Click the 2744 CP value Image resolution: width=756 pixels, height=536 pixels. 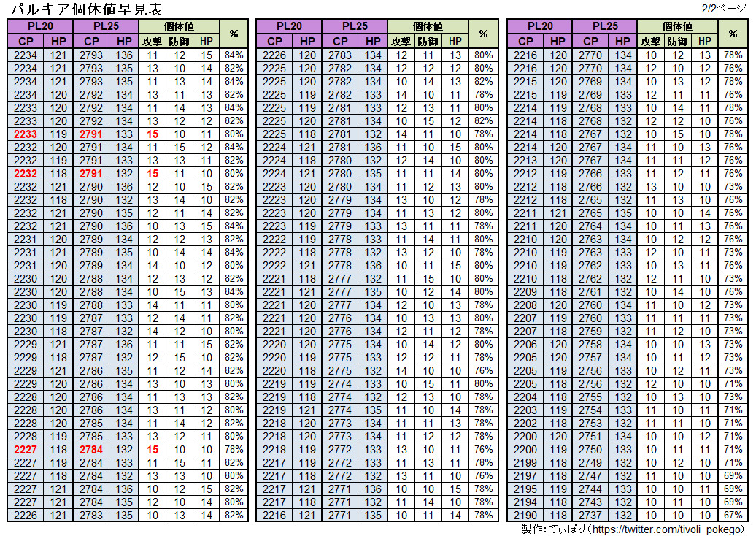pos(590,489)
